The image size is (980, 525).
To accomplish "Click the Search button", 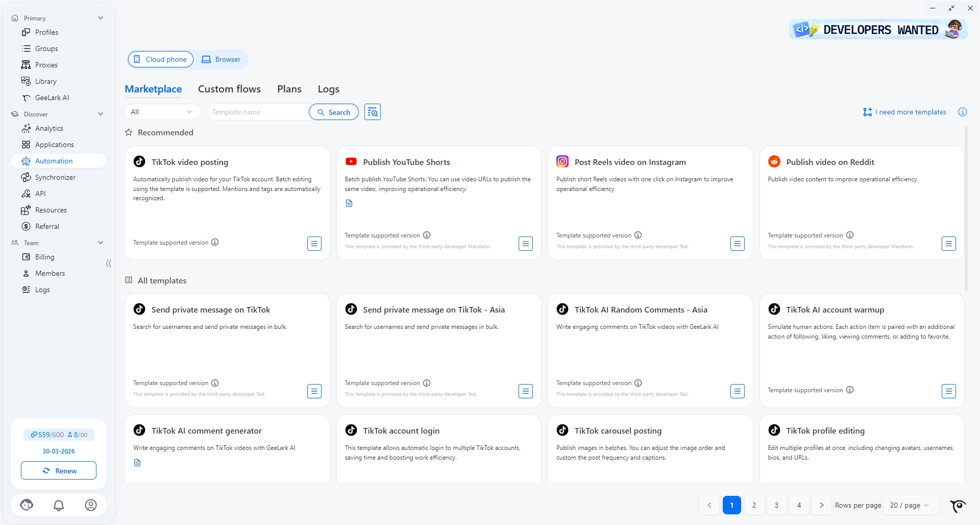I will coord(334,112).
